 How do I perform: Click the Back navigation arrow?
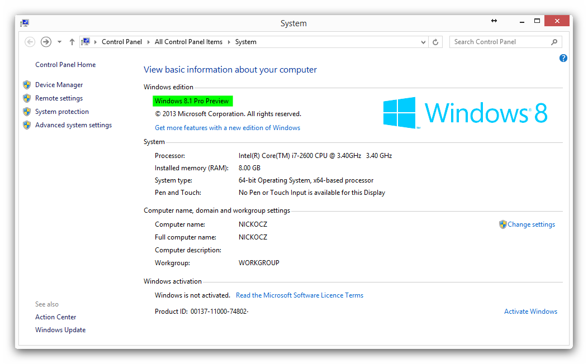[30, 42]
